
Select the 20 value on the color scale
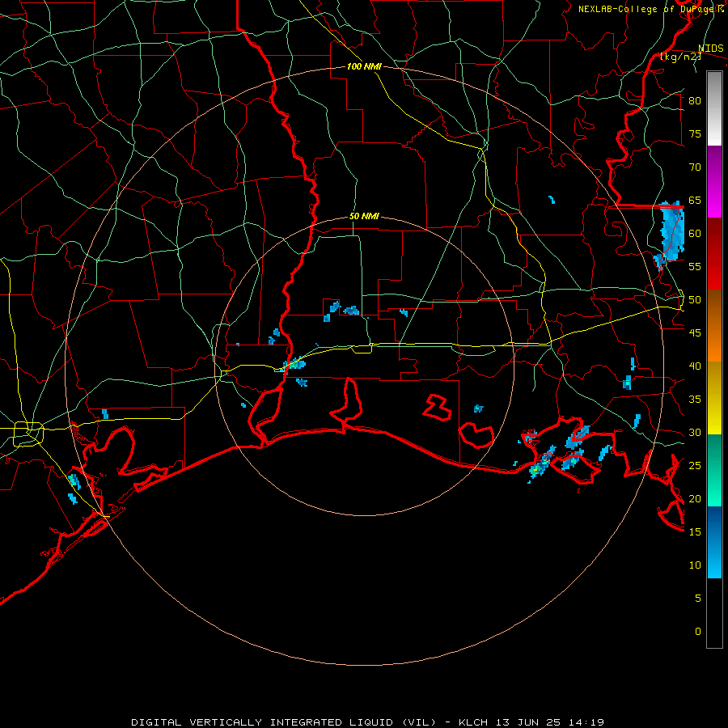pos(695,498)
